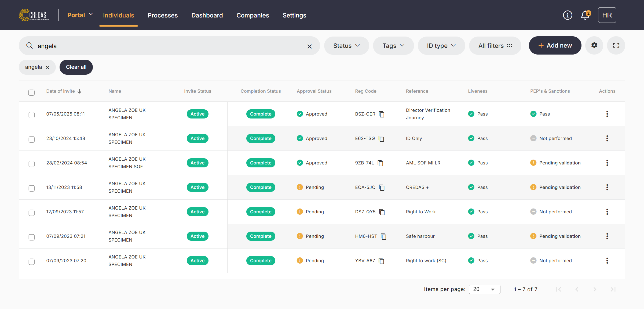644x309 pixels.
Task: Open the ID type filter dropdown
Action: click(x=441, y=46)
